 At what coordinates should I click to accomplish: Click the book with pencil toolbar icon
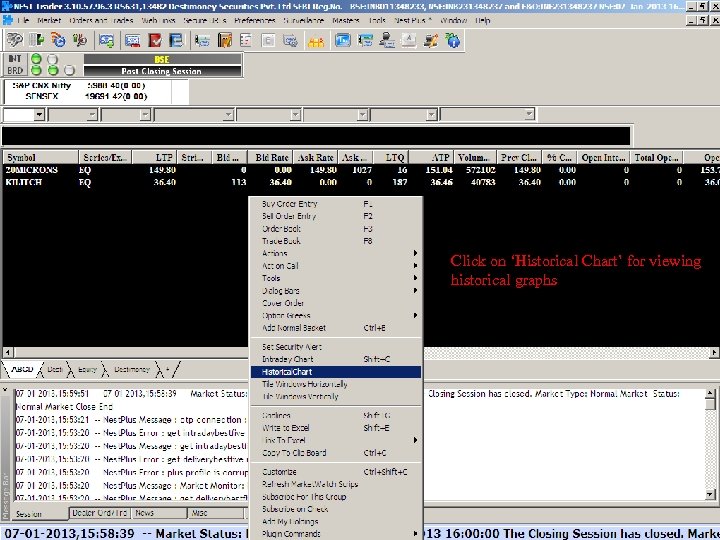tap(225, 40)
